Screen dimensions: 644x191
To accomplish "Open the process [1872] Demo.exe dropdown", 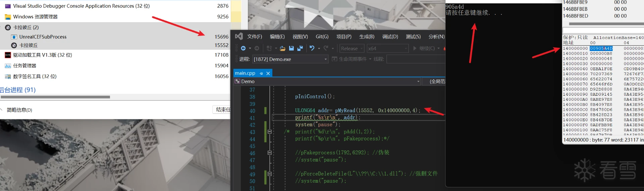I will [290, 59].
